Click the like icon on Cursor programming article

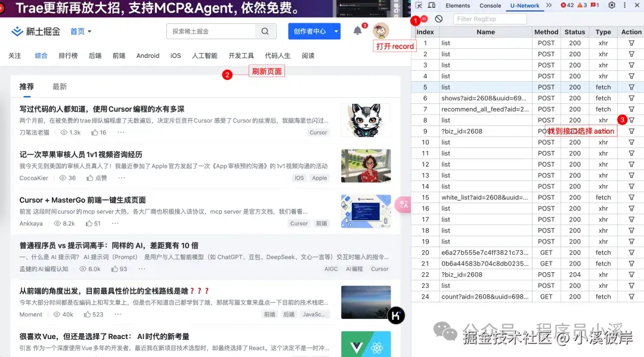coord(94,133)
